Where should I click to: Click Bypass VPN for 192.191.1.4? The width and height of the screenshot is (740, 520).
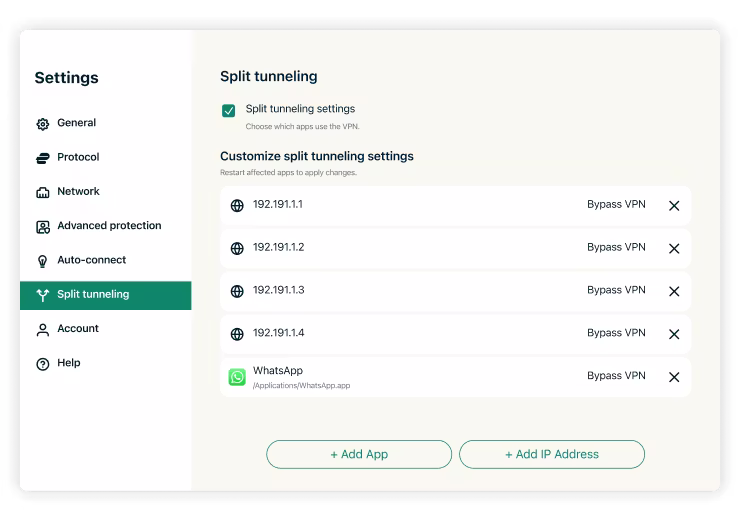pyautogui.click(x=616, y=333)
